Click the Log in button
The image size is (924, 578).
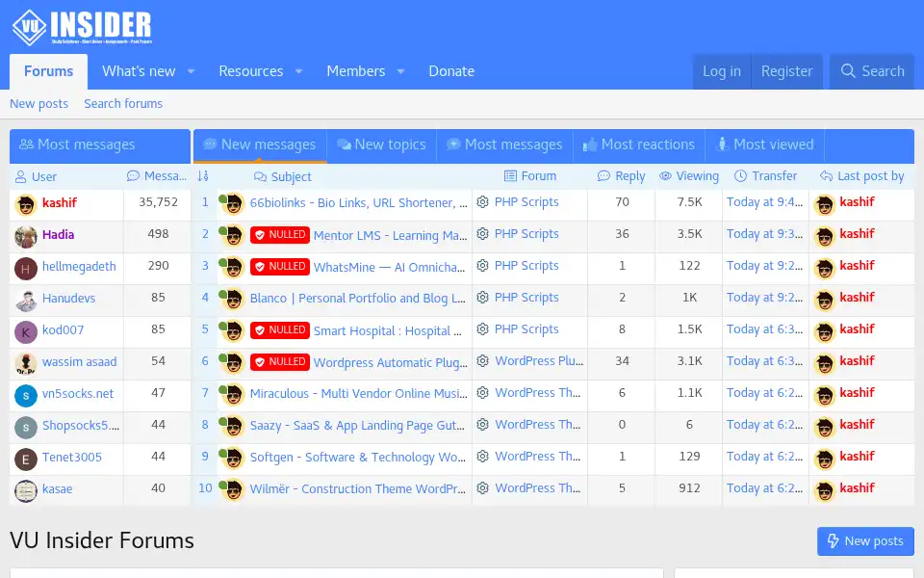coord(722,71)
